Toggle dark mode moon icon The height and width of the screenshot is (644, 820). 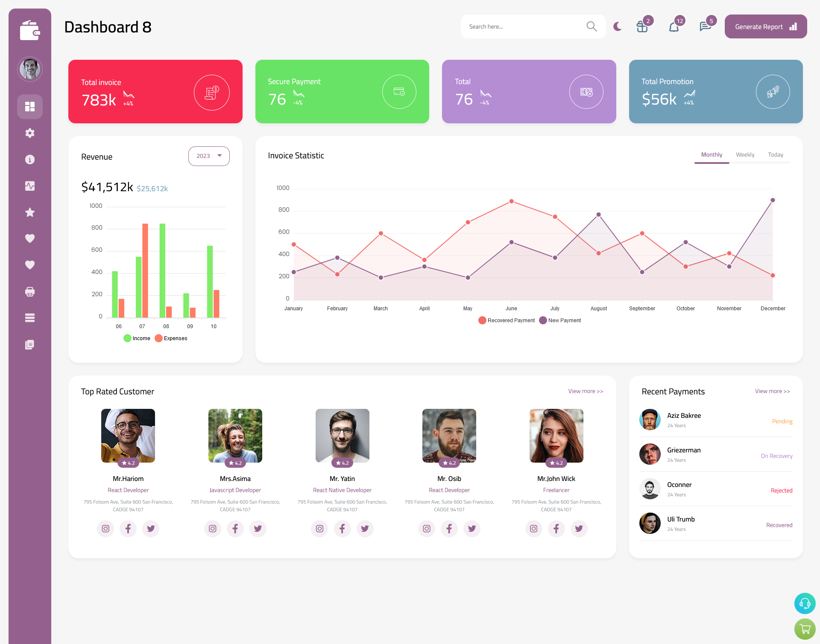(617, 26)
